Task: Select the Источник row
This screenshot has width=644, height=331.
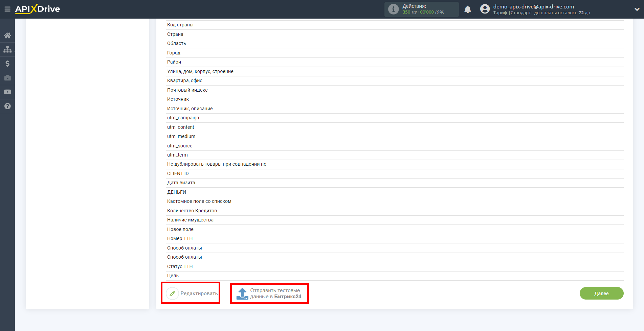Action: tap(395, 99)
